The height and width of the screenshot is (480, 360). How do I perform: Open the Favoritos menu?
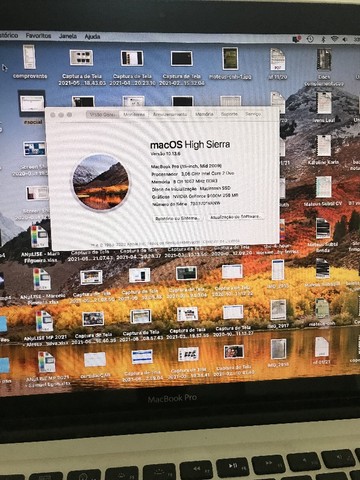coord(38,35)
